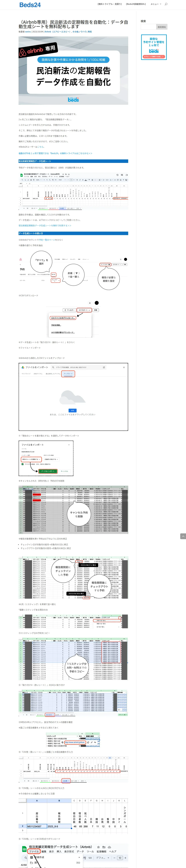Open the Beds24 logo home link
Viewport: 186px width, 868px height.
pos(30,5)
